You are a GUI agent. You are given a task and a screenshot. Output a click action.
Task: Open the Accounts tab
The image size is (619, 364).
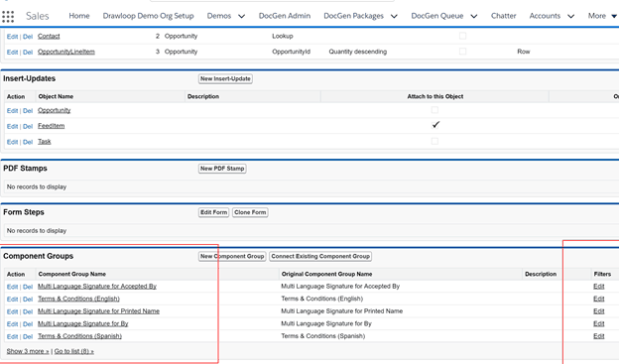coord(545,16)
